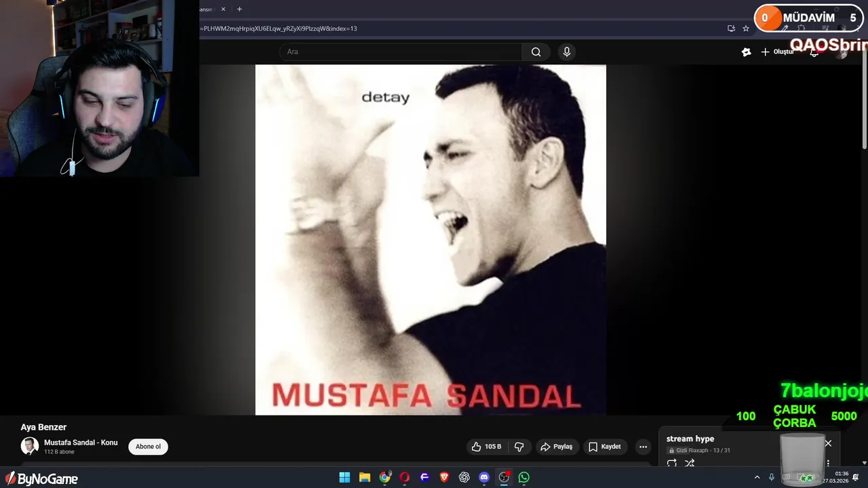Open the purple F app on taskbar
The width and height of the screenshot is (868, 488).
pos(425,477)
